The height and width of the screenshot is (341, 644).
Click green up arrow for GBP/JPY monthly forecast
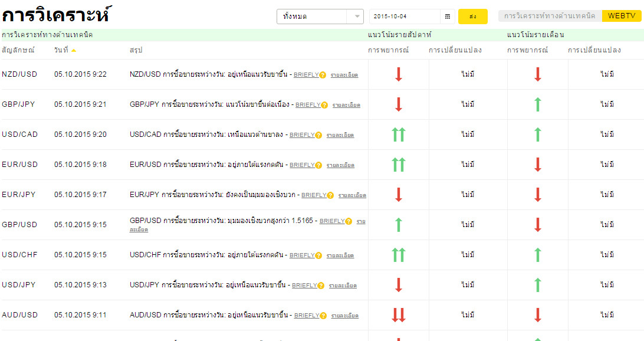tap(537, 105)
